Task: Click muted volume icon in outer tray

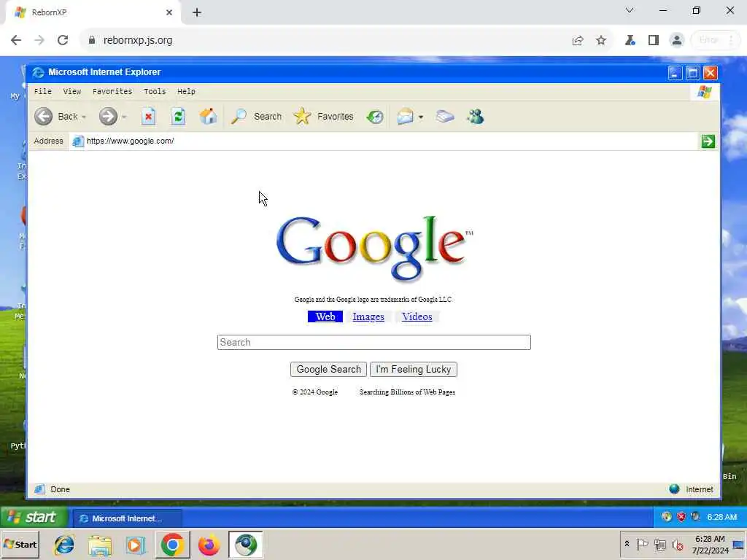Action: pos(678,544)
